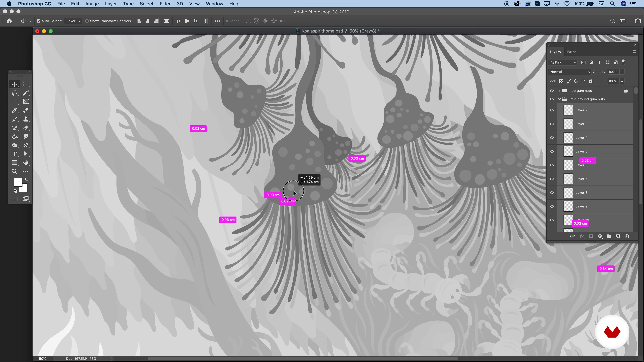
Task: Open the Image menu
Action: pyautogui.click(x=92, y=4)
